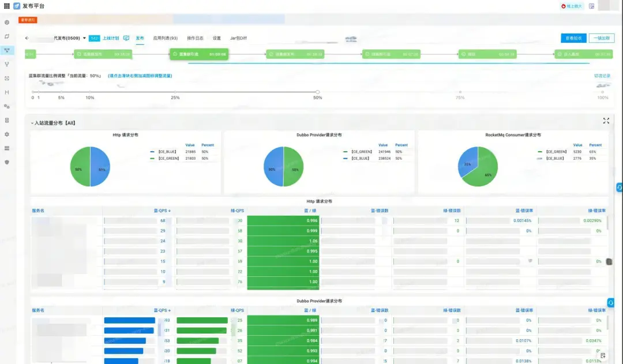Image resolution: width=623 pixels, height=364 pixels.
Task: Open the floating headset icon beside the RocketMq chart
Action: [x=620, y=187]
